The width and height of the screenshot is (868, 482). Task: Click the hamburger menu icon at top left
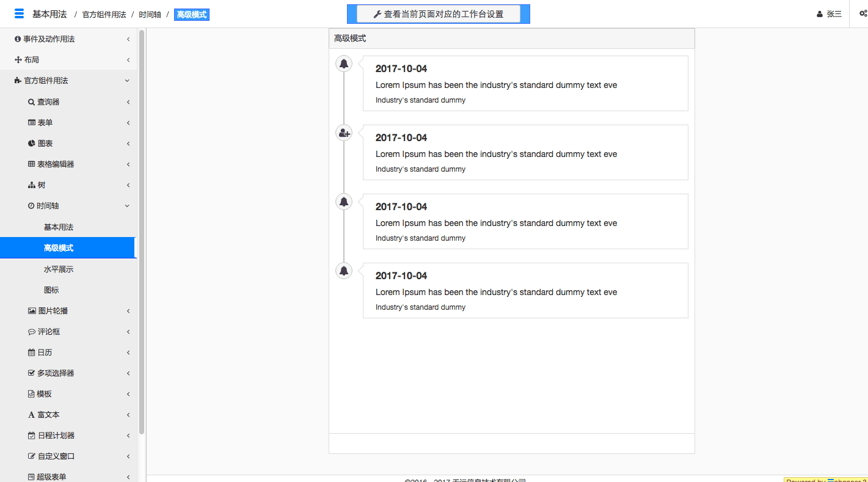click(19, 13)
